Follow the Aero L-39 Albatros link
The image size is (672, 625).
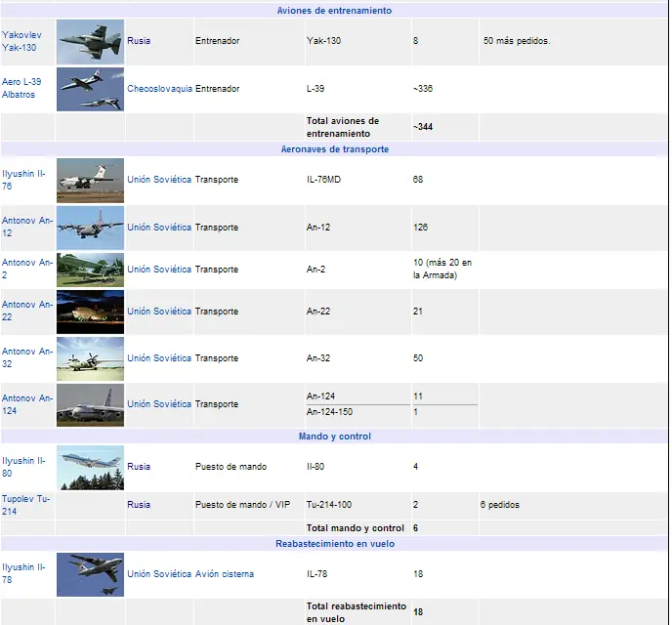[x=21, y=89]
